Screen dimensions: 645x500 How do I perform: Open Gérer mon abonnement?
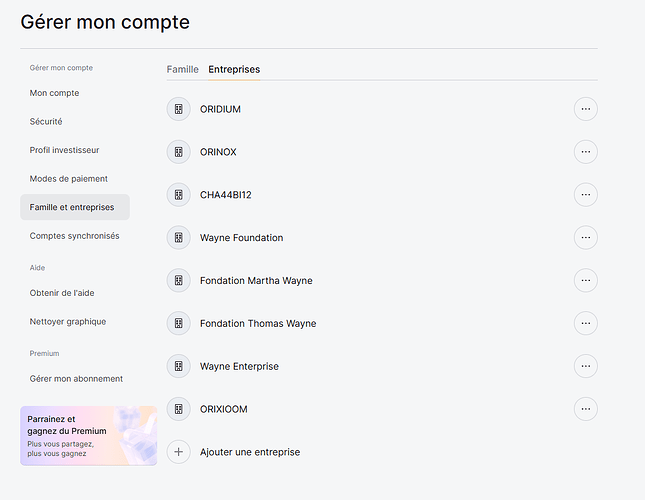pyautogui.click(x=76, y=379)
